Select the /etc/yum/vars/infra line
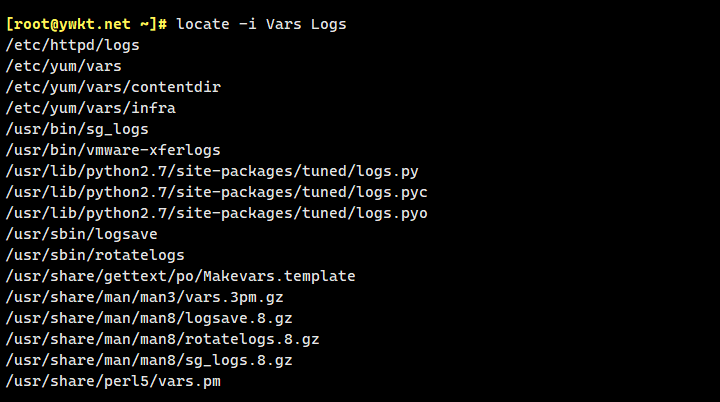 [x=91, y=108]
